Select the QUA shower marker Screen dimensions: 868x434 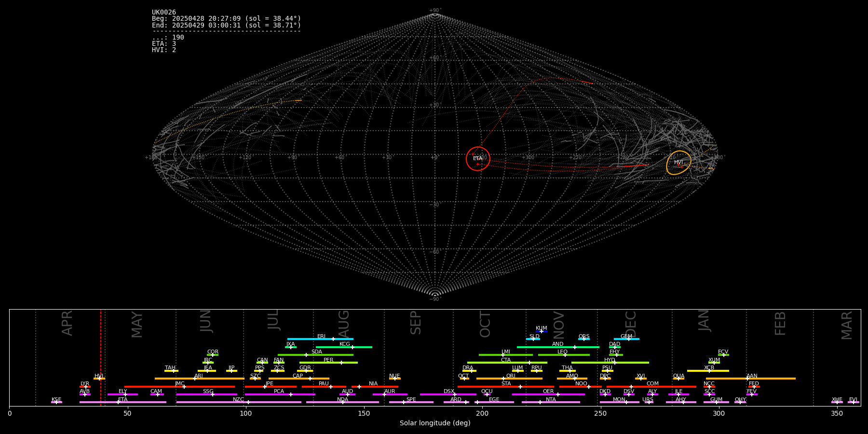click(x=678, y=379)
